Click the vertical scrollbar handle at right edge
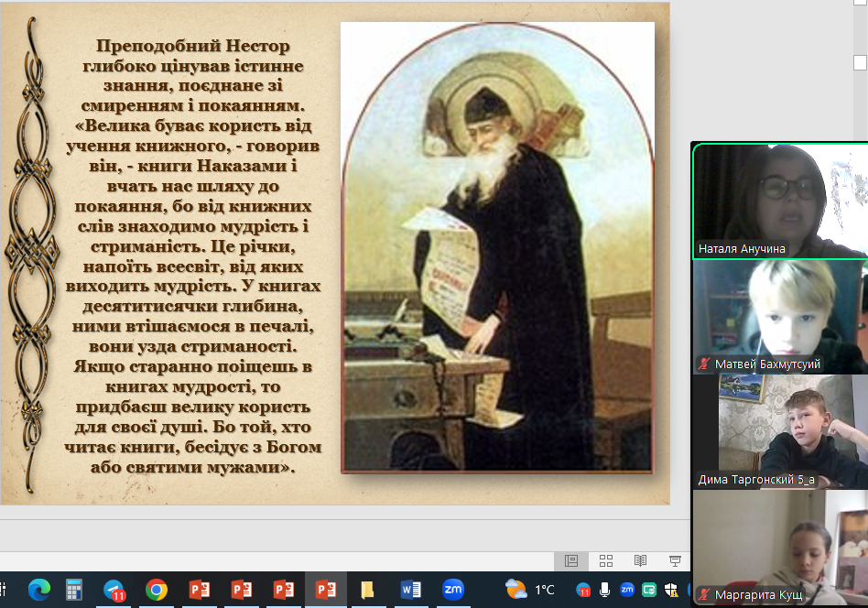This screenshot has width=868, height=608. [860, 62]
